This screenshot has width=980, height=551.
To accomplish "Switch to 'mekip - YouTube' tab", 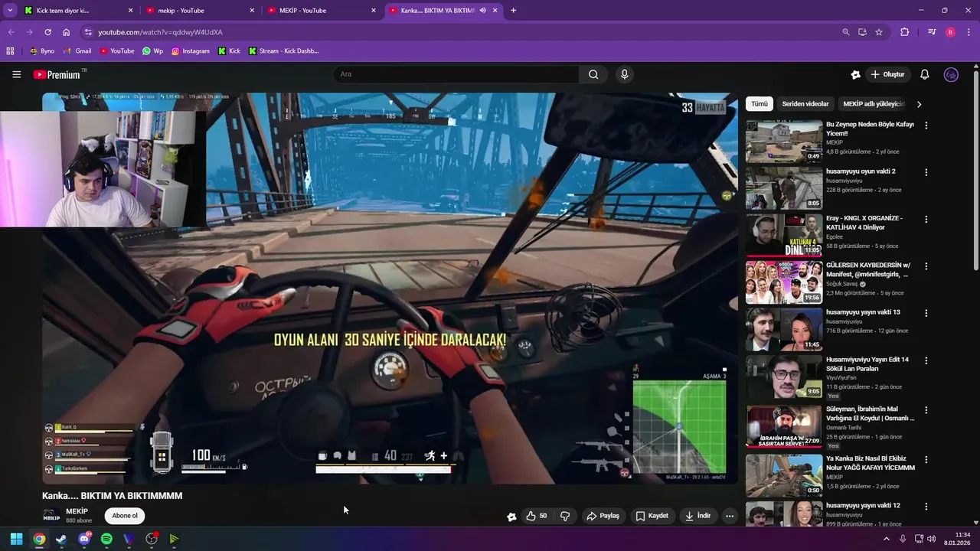I will click(199, 11).
